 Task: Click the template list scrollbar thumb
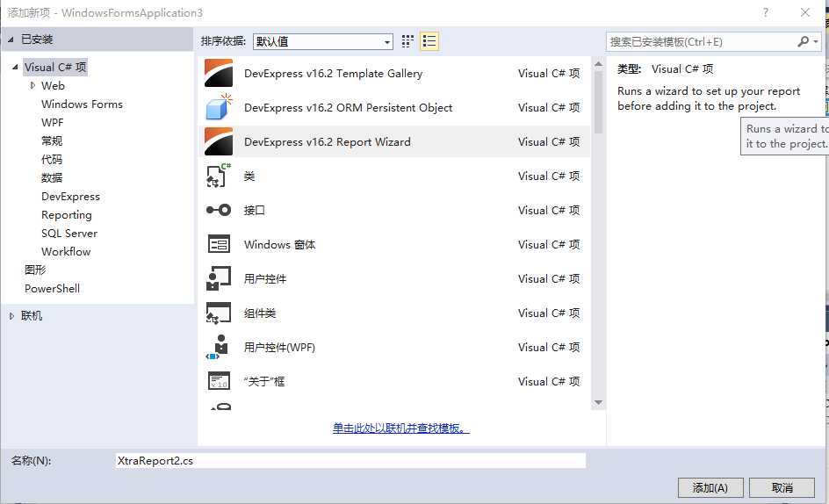[x=599, y=102]
